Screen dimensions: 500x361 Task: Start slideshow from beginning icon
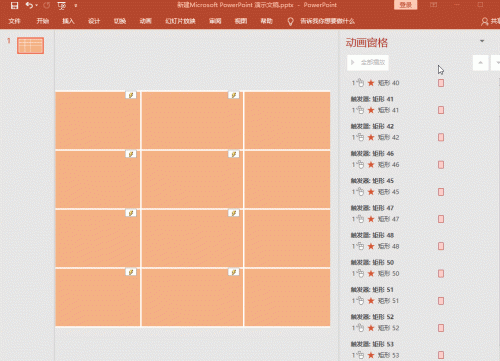(x=62, y=6)
